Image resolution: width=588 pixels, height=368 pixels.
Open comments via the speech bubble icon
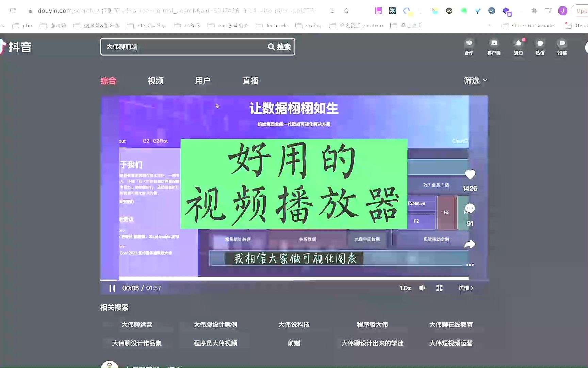pos(470,208)
